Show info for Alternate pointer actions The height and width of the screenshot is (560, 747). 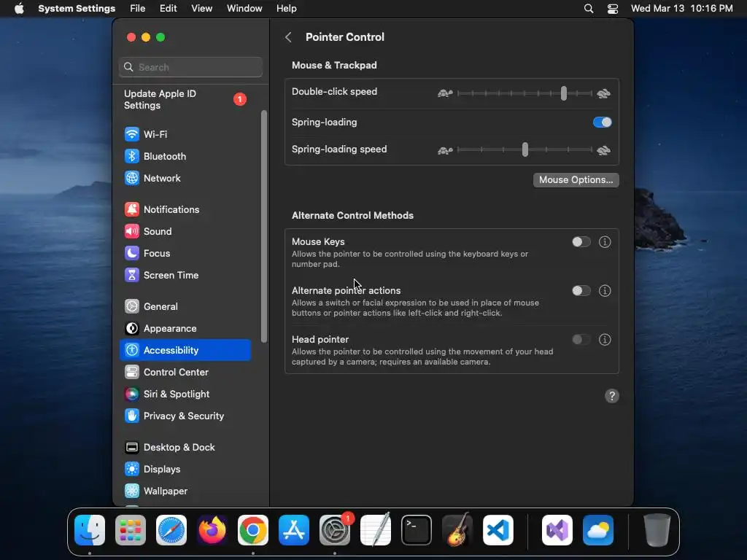pos(605,291)
